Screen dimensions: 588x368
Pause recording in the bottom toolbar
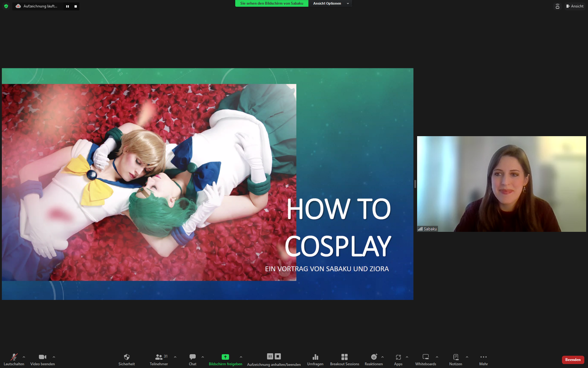click(270, 356)
